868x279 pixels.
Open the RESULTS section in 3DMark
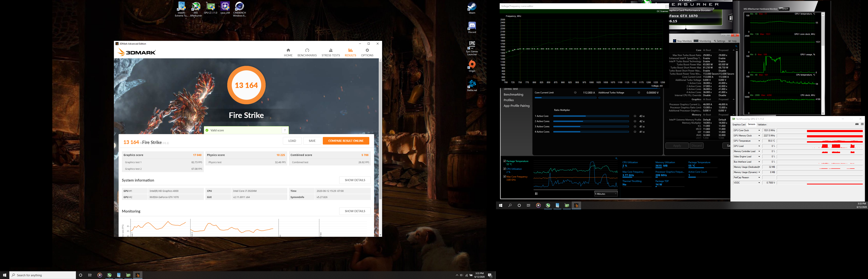click(350, 52)
